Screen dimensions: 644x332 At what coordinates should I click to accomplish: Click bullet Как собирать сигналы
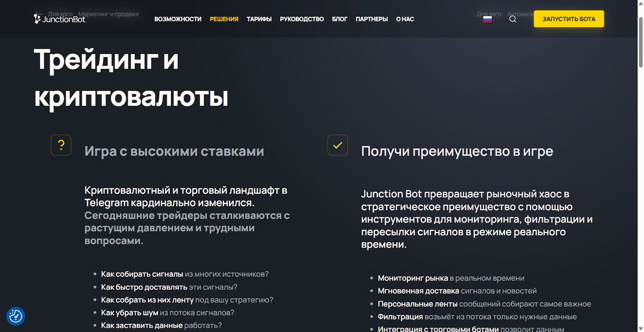(x=185, y=274)
